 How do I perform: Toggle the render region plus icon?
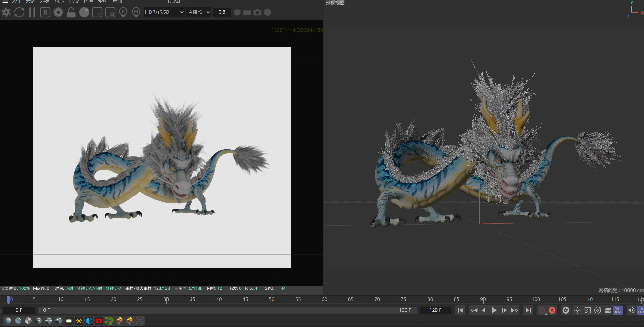point(97,12)
